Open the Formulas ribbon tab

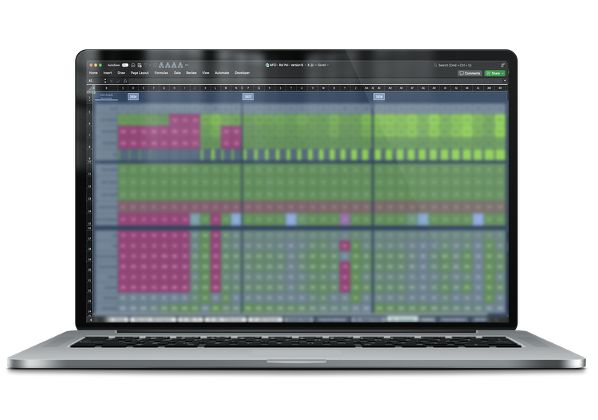coord(161,73)
